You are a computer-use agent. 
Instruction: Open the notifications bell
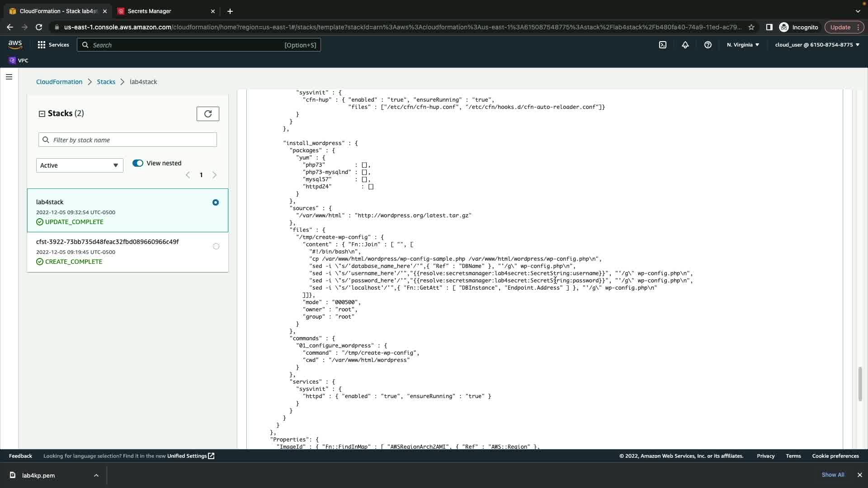(685, 45)
